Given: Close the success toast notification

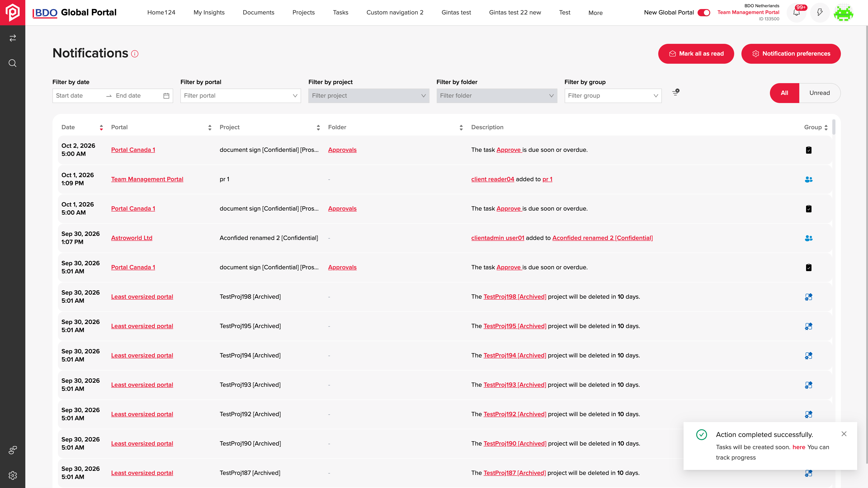Looking at the screenshot, I should point(844,434).
